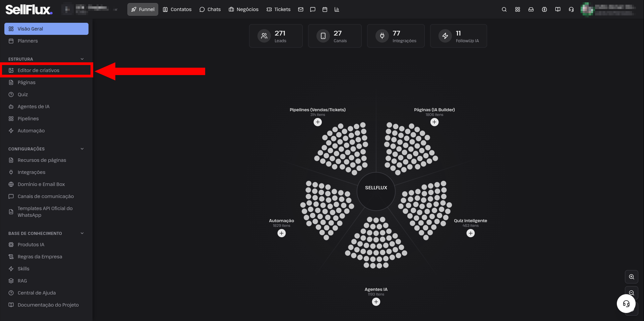Open the message bubble icon in top navigation
This screenshot has width=644, height=321.
(313, 9)
